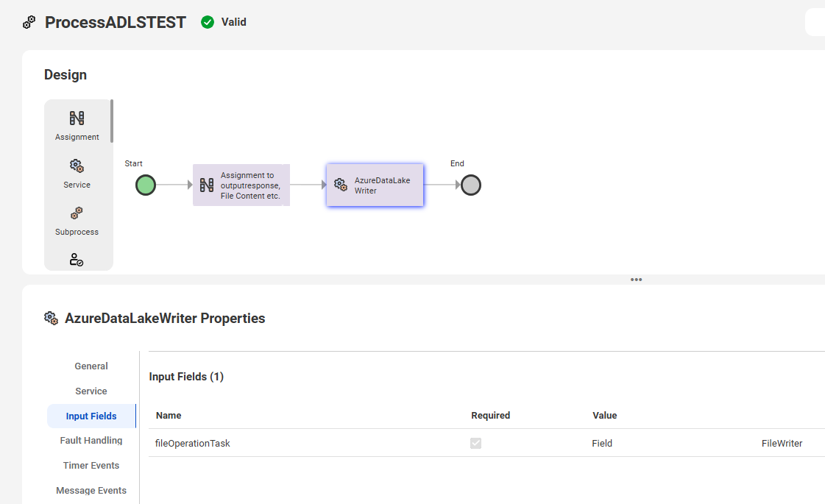Click the process gears icon beside ProcessADLSTEST
825x504 pixels.
pos(29,22)
